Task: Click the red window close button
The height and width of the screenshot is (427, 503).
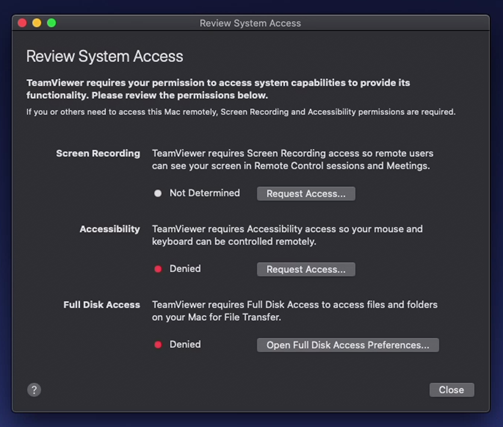Action: pyautogui.click(x=22, y=23)
